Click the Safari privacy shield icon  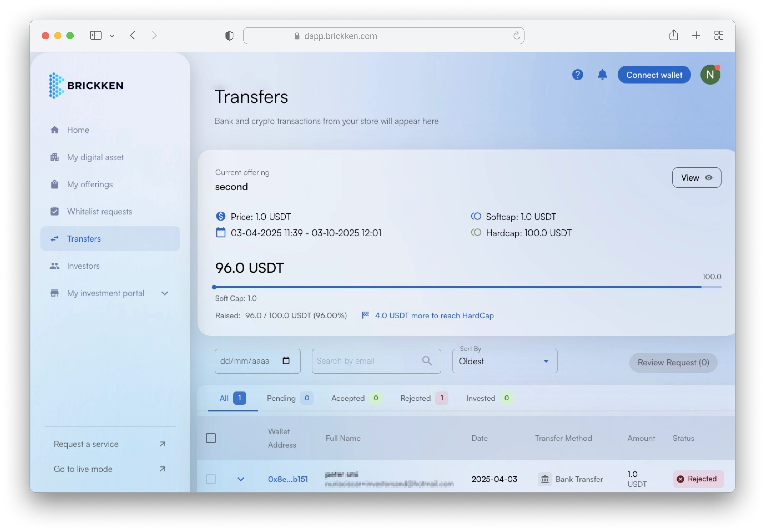229,36
